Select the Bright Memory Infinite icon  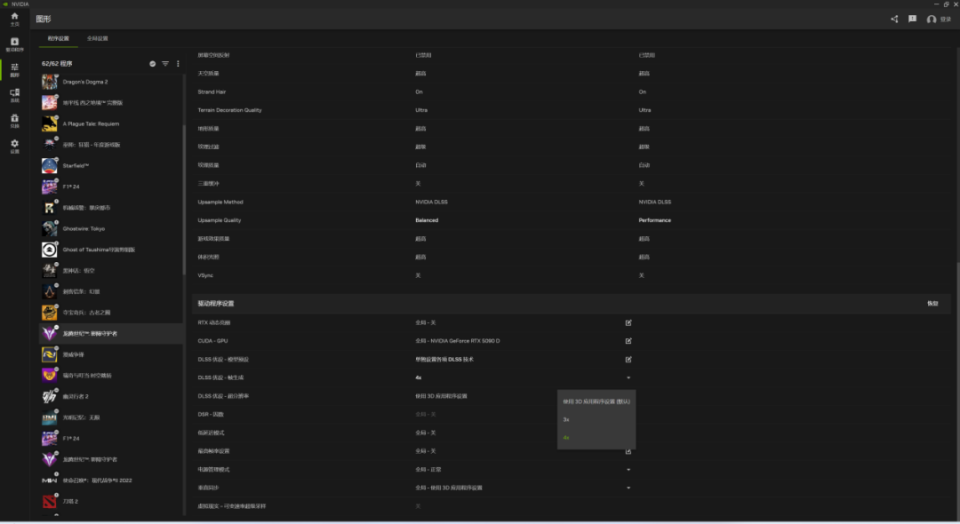tap(50, 417)
